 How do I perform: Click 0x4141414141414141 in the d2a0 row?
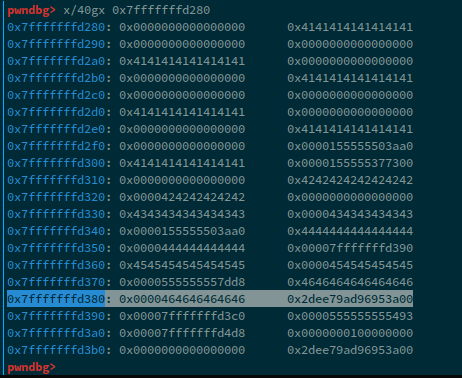182,61
